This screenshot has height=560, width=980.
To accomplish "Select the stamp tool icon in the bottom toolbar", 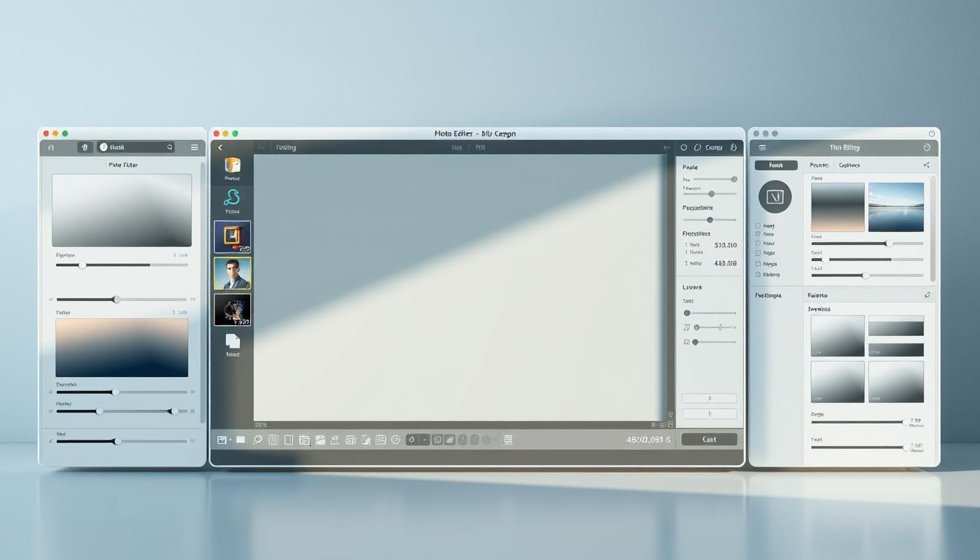I will [x=335, y=440].
